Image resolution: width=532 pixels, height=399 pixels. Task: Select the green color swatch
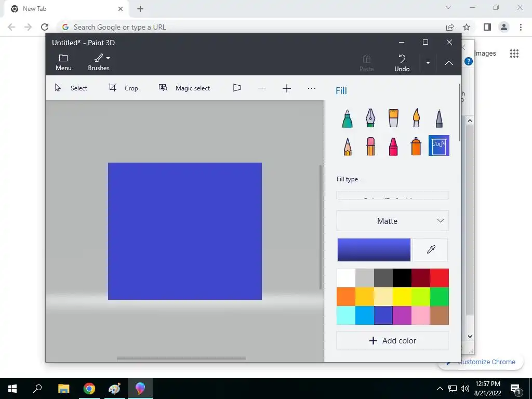(x=440, y=297)
